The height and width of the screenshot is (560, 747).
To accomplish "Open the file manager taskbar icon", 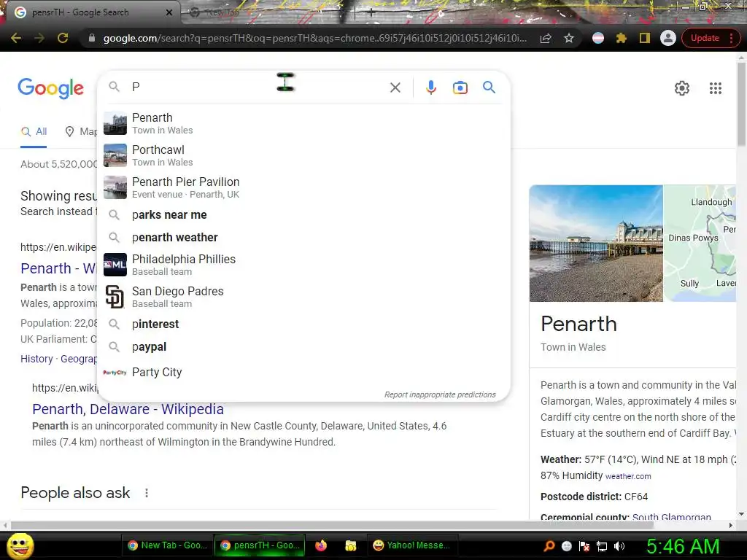I will click(x=351, y=545).
